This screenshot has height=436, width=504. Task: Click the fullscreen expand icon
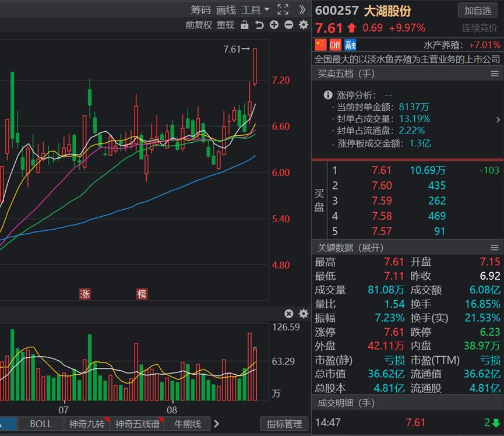pos(283,10)
